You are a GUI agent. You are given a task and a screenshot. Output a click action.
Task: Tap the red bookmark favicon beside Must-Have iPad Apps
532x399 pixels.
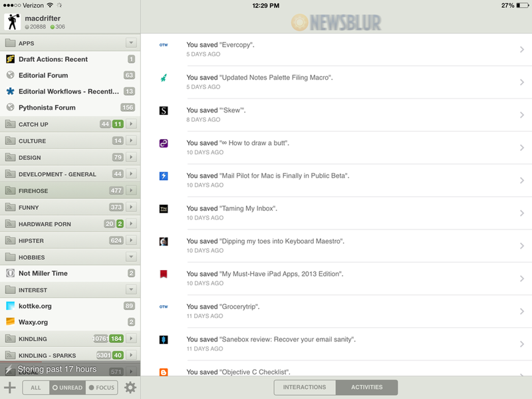click(x=164, y=274)
